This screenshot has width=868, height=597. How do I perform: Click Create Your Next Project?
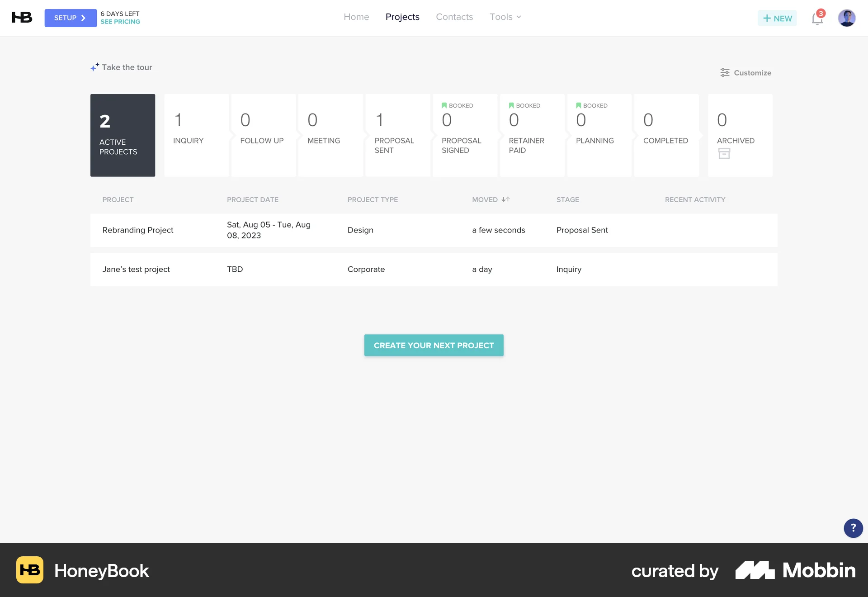coord(434,345)
